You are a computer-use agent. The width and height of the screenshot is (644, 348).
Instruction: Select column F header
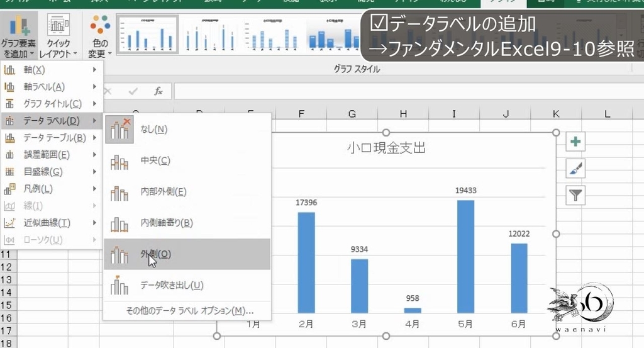point(301,114)
